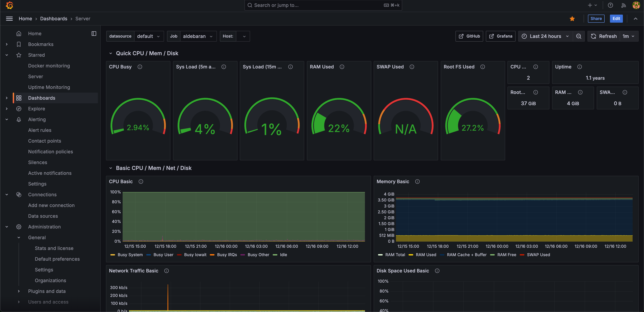The width and height of the screenshot is (644, 312).
Task: Open the news feed icon next to help
Action: (x=624, y=5)
